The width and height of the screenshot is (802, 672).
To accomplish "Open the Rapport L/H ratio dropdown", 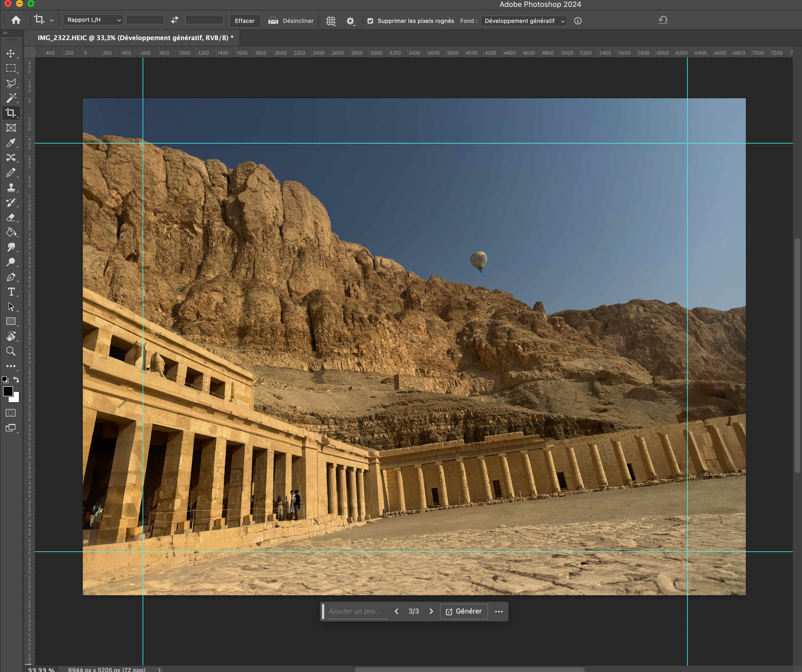I will coord(93,20).
